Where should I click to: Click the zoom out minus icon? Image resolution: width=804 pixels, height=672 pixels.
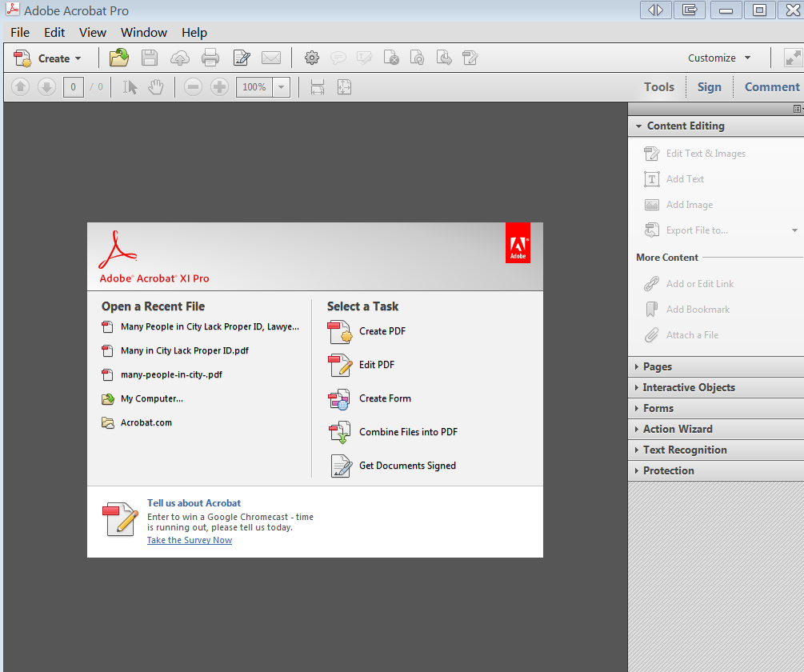point(193,86)
